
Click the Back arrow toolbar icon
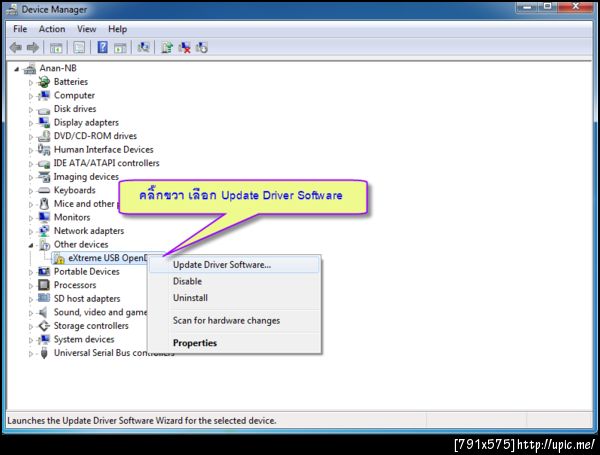click(x=16, y=48)
